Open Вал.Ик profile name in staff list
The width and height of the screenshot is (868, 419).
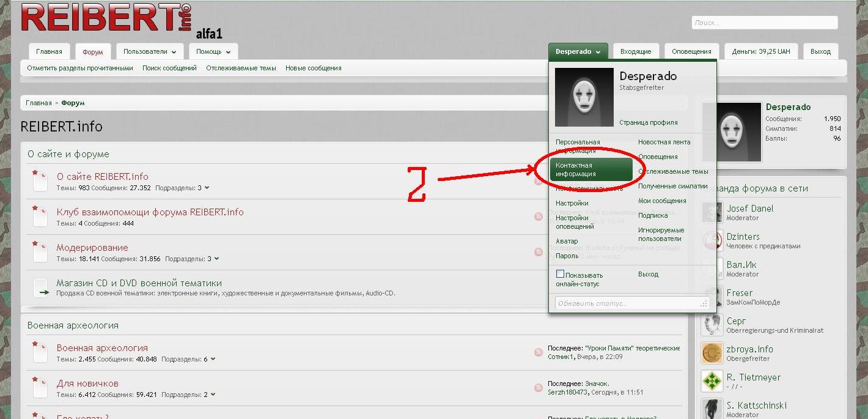tap(741, 265)
